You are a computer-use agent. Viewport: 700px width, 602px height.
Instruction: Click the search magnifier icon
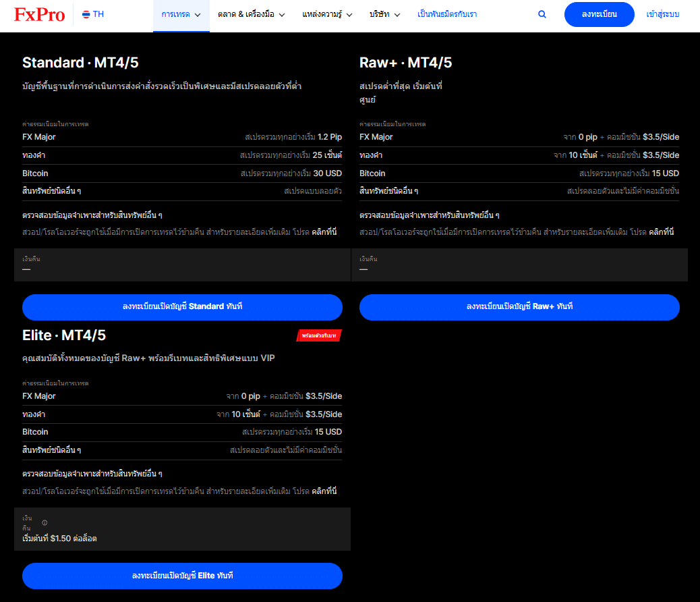coord(542,14)
